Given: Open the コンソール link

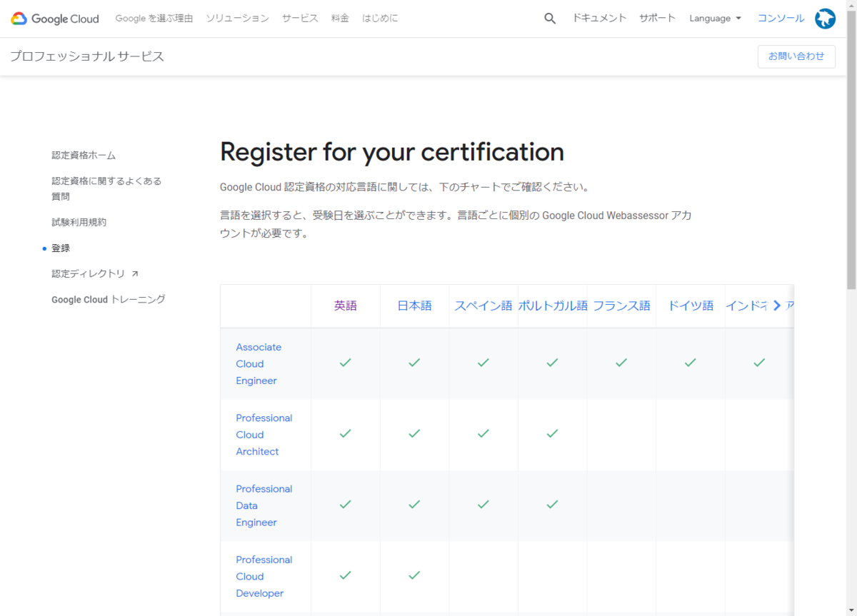Looking at the screenshot, I should 781,19.
